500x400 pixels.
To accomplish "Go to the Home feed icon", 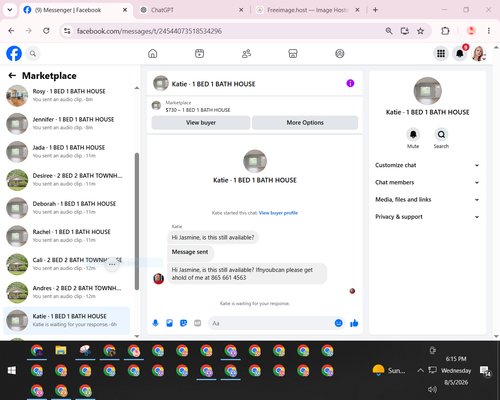I will coord(153,53).
